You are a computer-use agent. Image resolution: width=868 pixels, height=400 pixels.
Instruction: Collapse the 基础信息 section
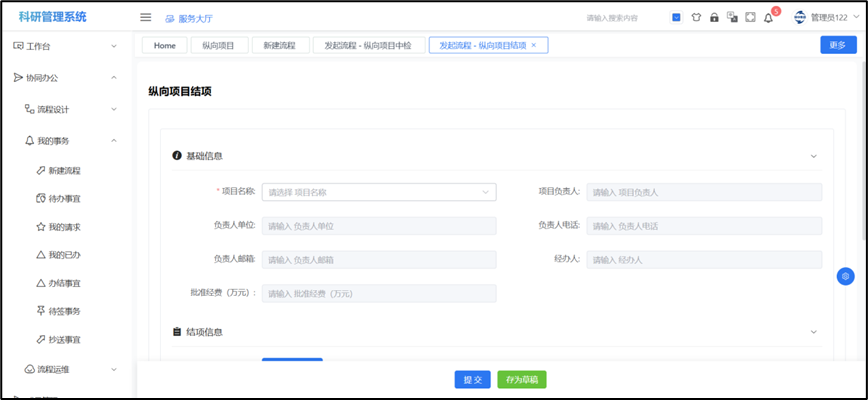pyautogui.click(x=813, y=156)
